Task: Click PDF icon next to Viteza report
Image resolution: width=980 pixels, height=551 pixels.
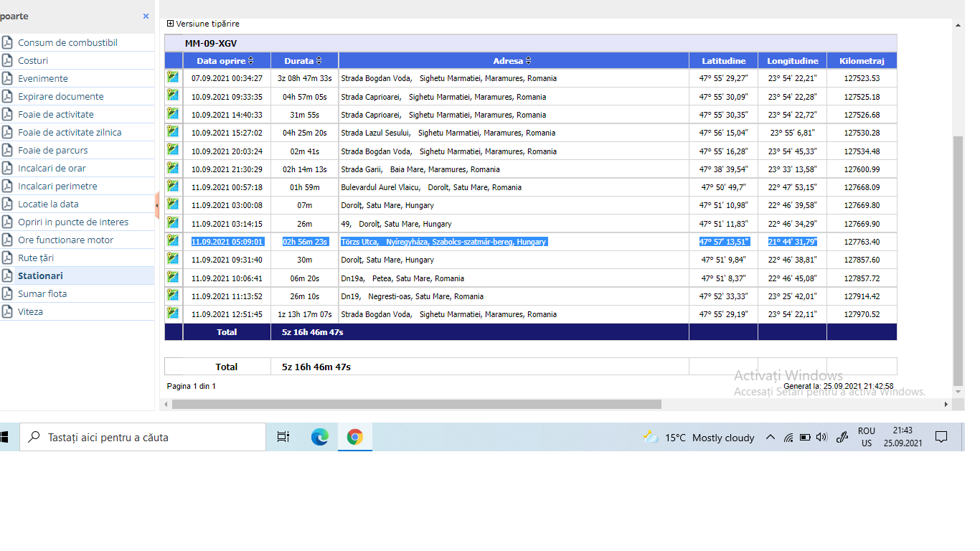Action: pos(7,311)
